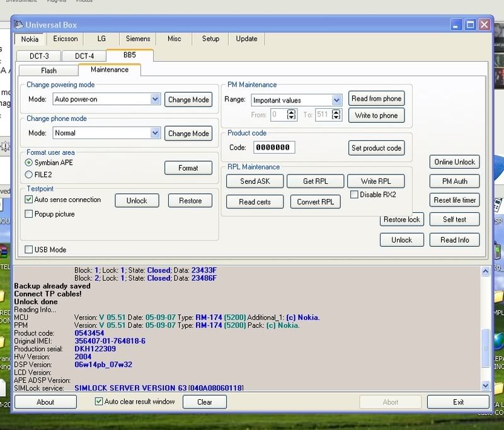This screenshot has width=504, height=430.
Task: Enable the USB Mode checkbox
Action: coord(28,249)
